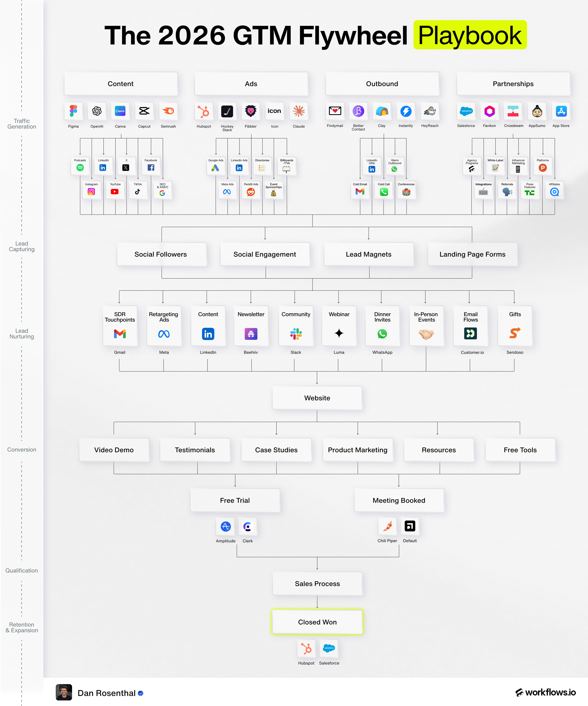This screenshot has width=588, height=706.
Task: Click the Instantly lightning icon
Action: pyautogui.click(x=406, y=111)
